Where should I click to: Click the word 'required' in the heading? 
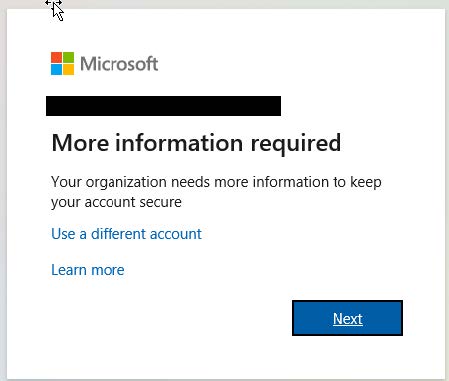pos(296,144)
